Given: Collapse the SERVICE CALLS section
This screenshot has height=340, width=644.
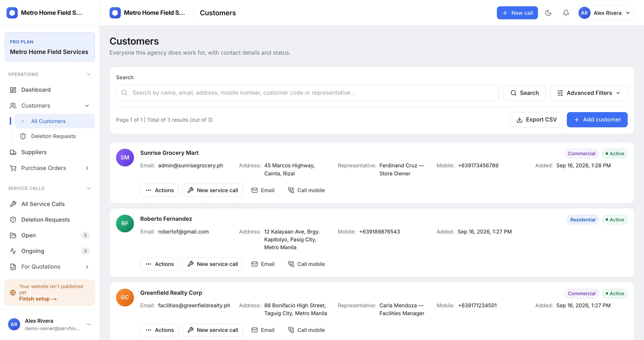Looking at the screenshot, I should click(89, 188).
